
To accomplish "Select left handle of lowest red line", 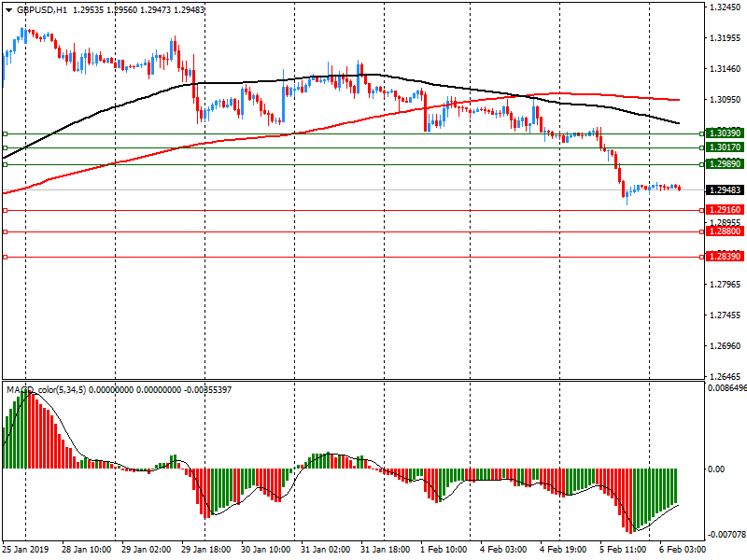I will [5, 257].
